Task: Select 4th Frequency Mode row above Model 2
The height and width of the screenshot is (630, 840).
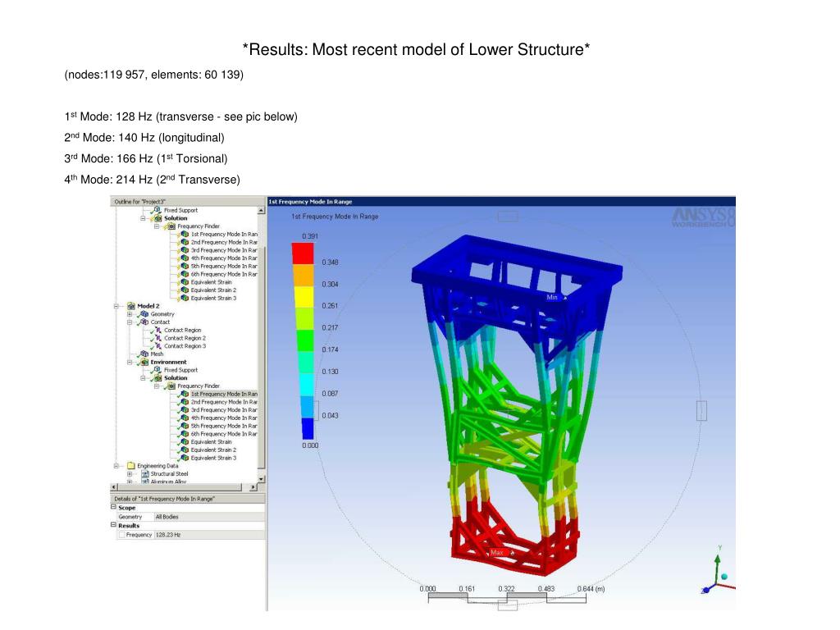Action: coord(224,258)
